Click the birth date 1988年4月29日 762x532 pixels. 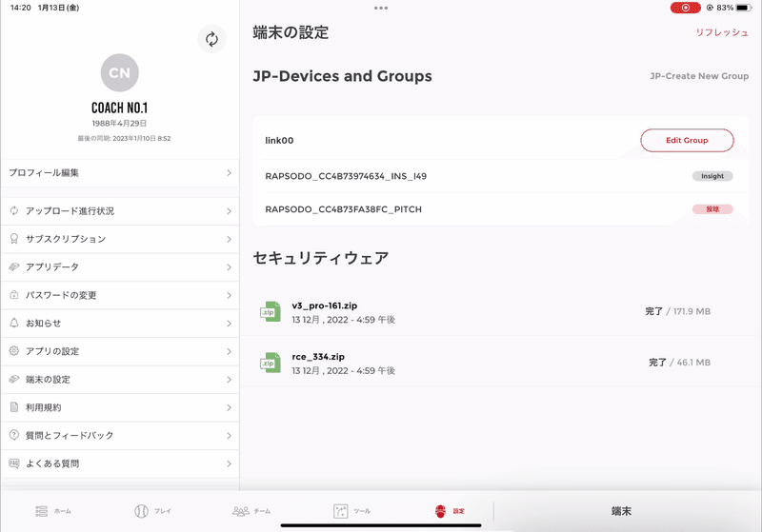point(120,124)
